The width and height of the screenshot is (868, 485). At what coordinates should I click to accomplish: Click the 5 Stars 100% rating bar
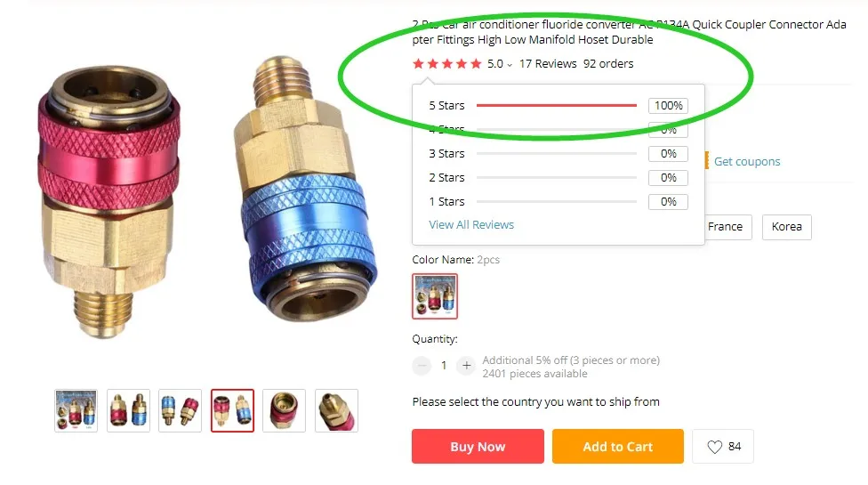coord(557,105)
